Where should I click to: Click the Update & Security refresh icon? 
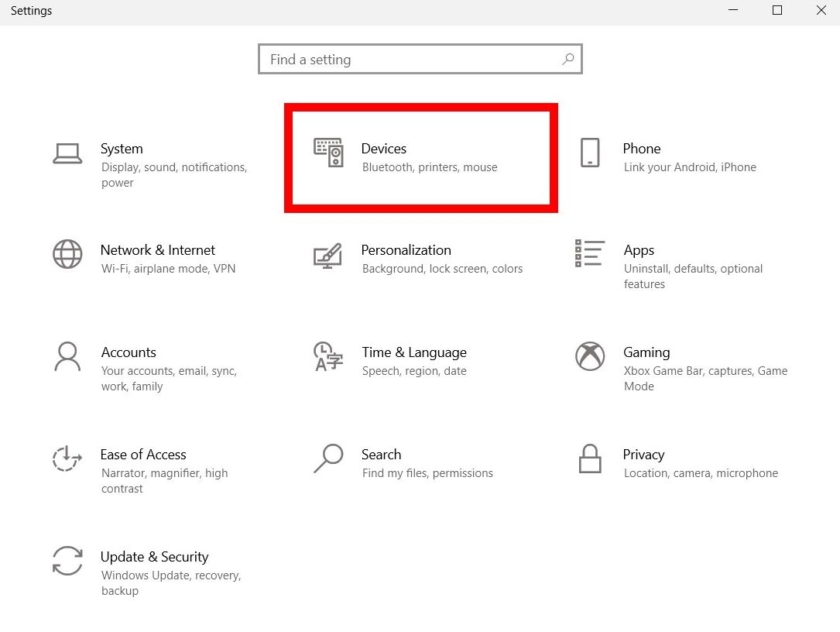click(67, 561)
